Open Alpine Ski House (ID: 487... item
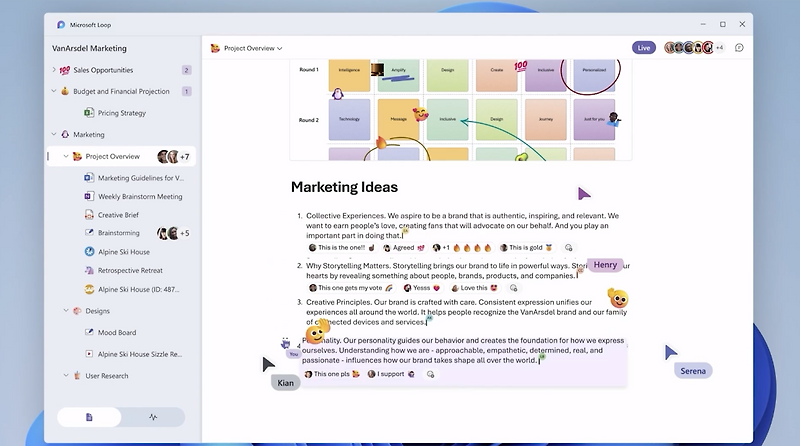Viewport: 800px width, 446px height. 138,289
